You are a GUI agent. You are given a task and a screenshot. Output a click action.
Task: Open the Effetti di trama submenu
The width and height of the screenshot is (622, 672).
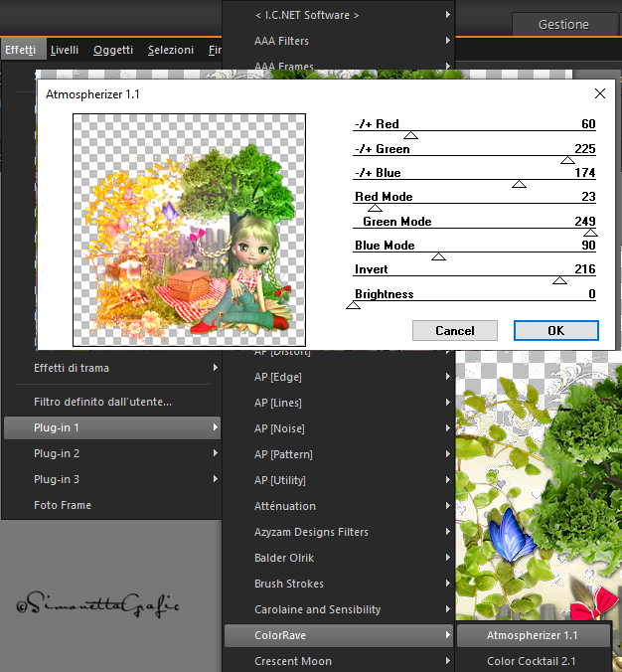coord(112,368)
